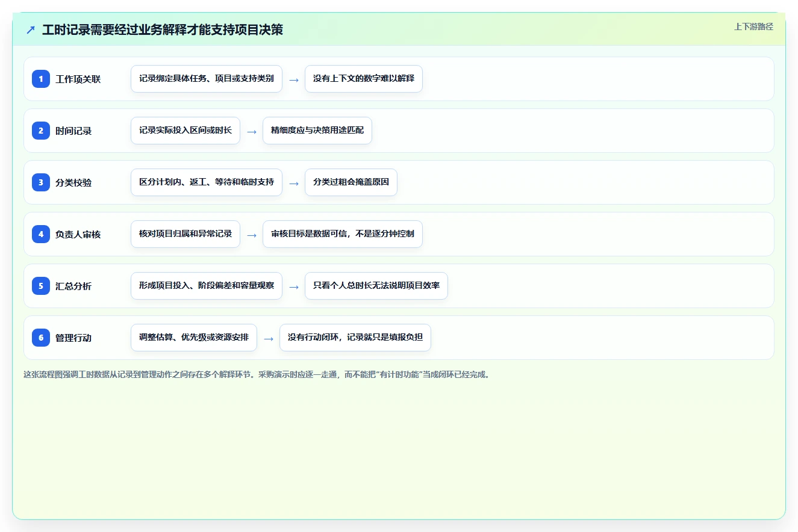This screenshot has width=798, height=532.
Task: Click the 没有上下文的数字难以解释 box
Action: (364, 79)
